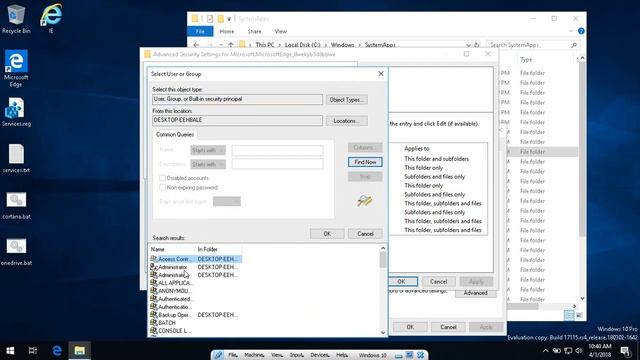Click OK in Select User dialog

(327, 234)
